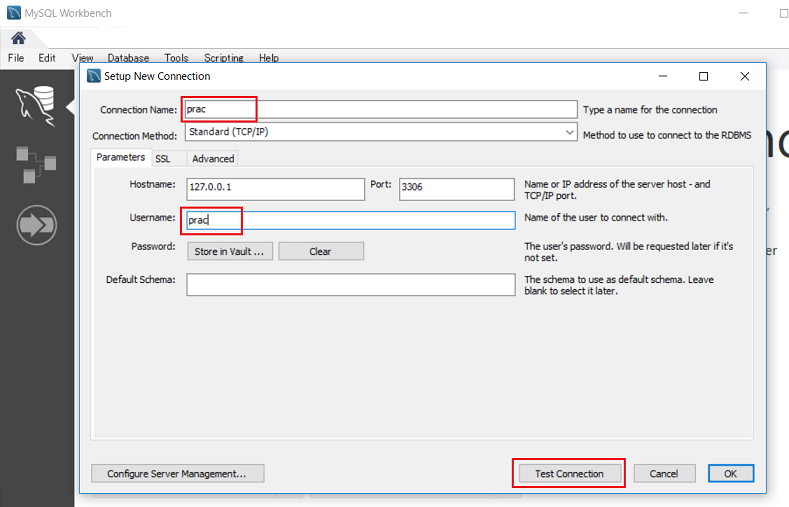Click the Clear password button
The image size is (789, 507).
click(321, 251)
